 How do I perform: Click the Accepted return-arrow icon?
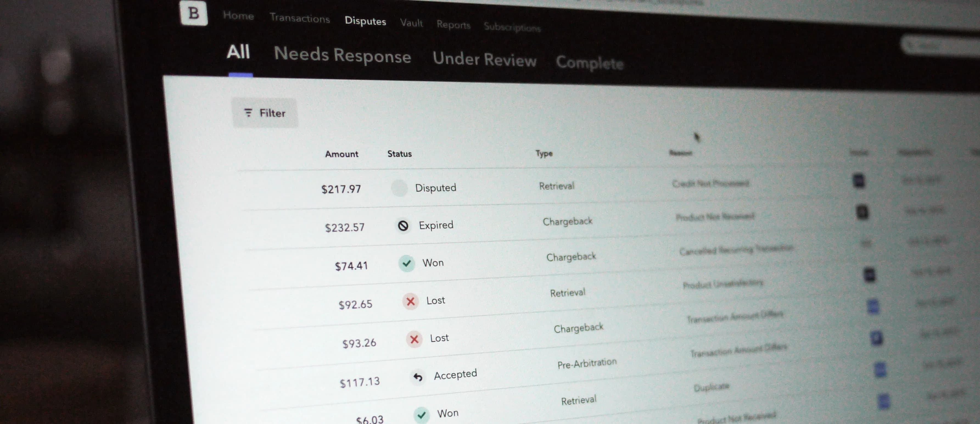coord(418,377)
